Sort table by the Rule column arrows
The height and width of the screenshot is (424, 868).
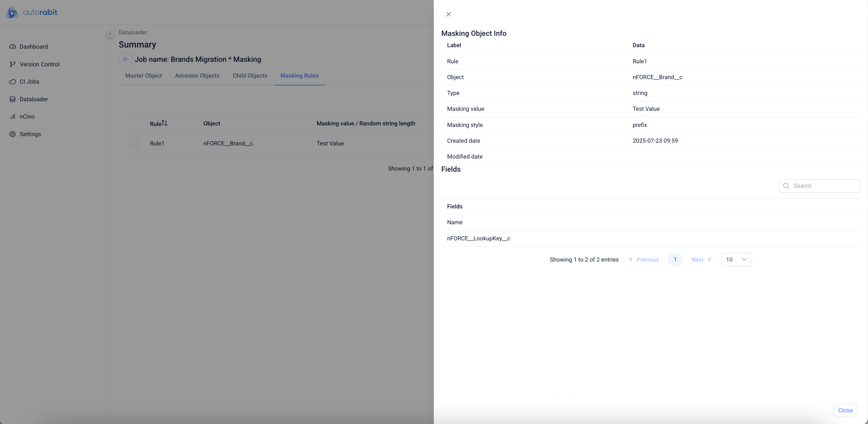coord(164,123)
